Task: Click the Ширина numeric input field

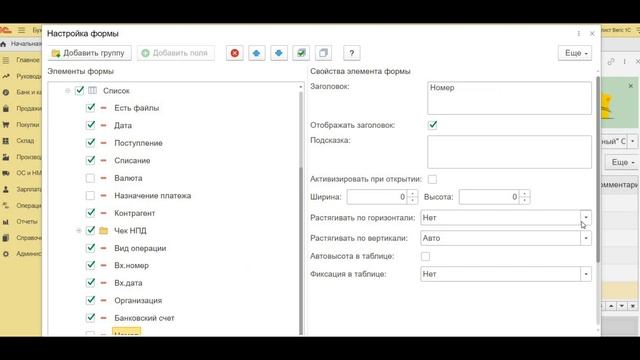Action: pyautogui.click(x=378, y=197)
